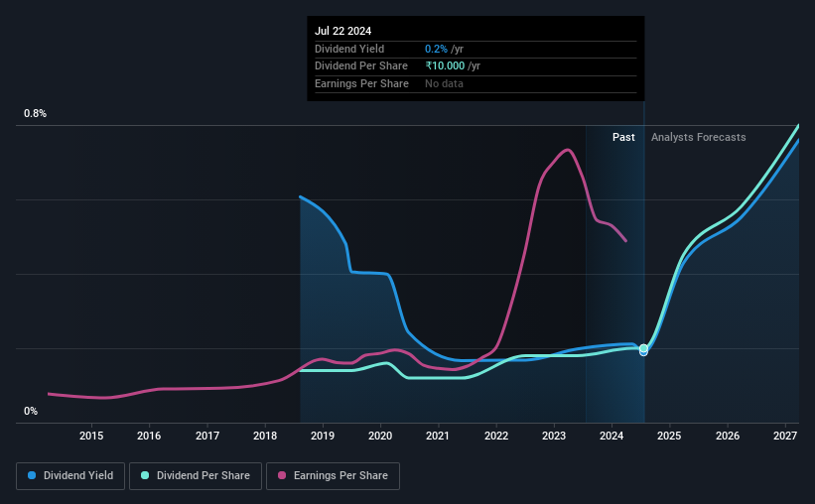
Task: Click the ₹10.000 Dividend Per Share value
Action: click(x=445, y=66)
